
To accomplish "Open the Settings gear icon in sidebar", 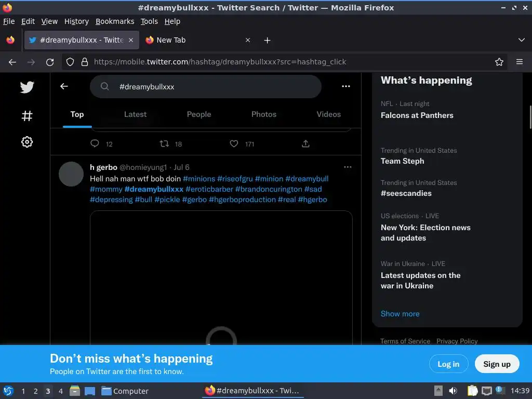I will coord(27,142).
